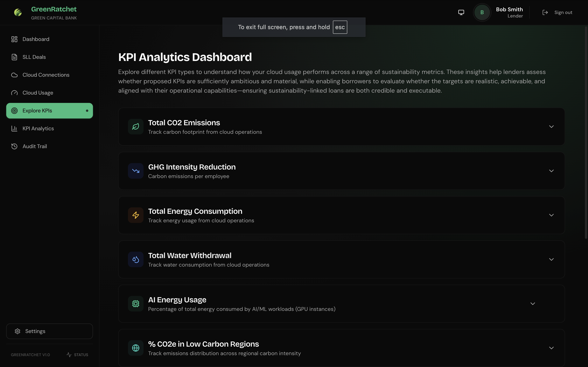Click the globe Low Carbon Regions icon
Image resolution: width=588 pixels, height=367 pixels.
136,348
